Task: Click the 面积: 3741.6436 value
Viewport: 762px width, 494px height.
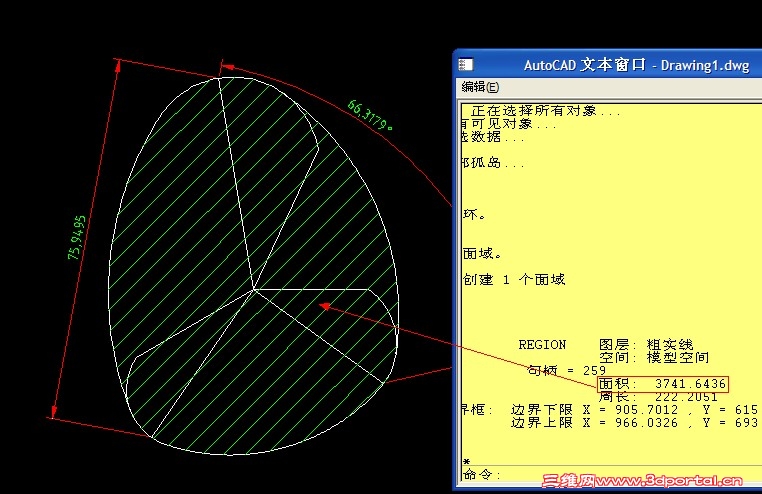Action: click(663, 384)
